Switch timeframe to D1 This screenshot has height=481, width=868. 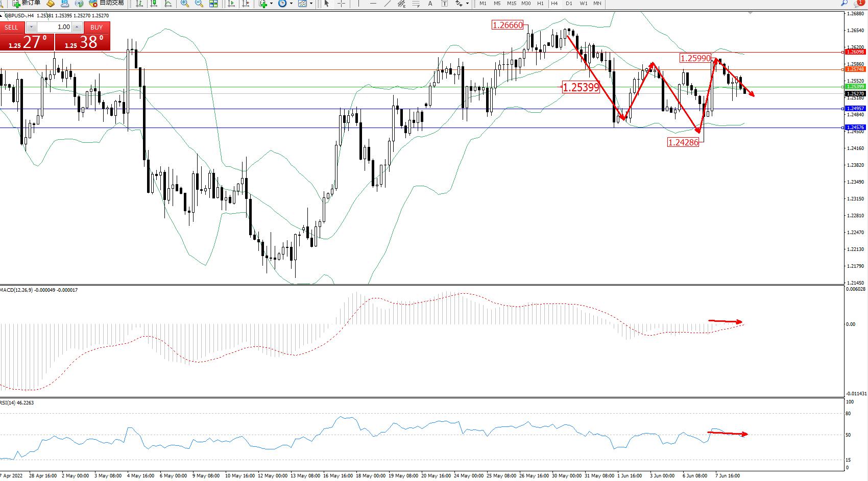(569, 4)
